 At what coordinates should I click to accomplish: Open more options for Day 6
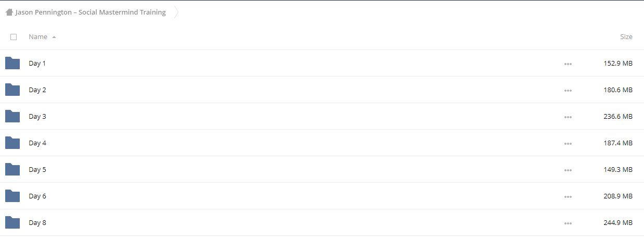pos(568,196)
